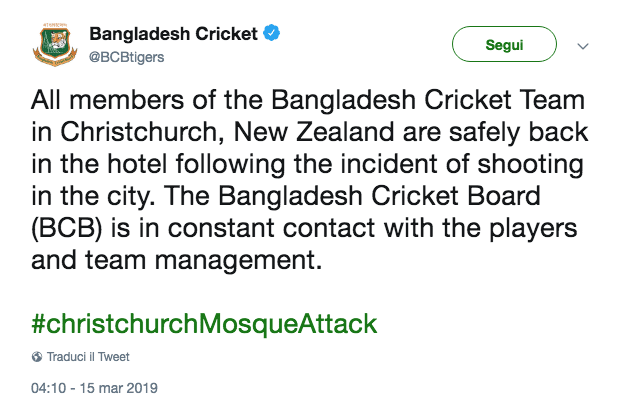Click the Bangladesh Cricket tiger logo avatar
Screen dimensions: 621x407
[54, 45]
